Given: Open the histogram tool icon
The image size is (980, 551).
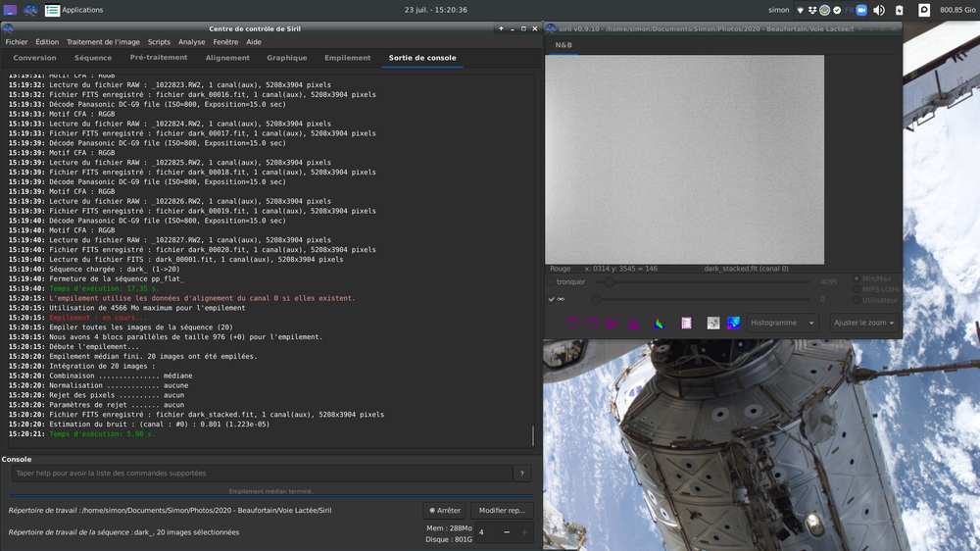Looking at the screenshot, I should (660, 323).
